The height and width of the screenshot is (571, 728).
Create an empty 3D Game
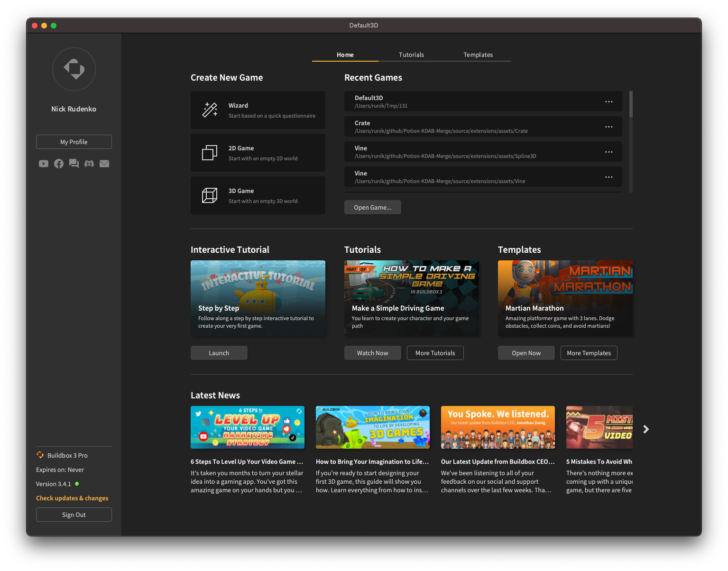pyautogui.click(x=258, y=195)
